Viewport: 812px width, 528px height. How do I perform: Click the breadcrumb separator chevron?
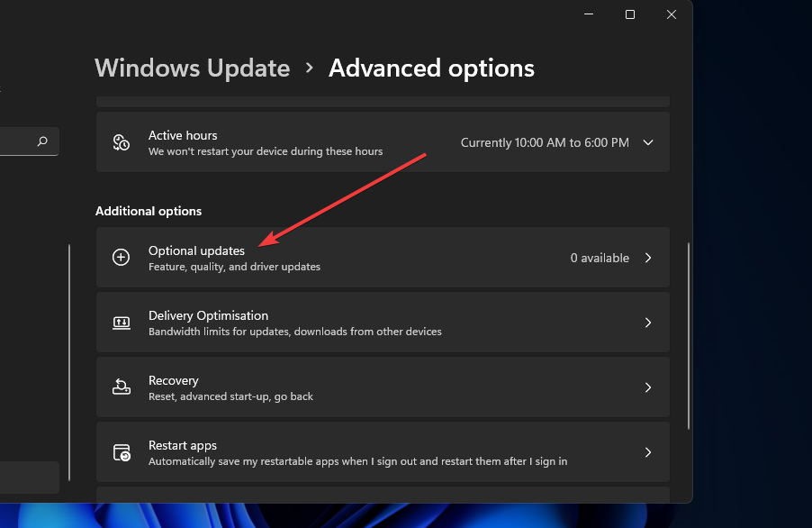[309, 68]
